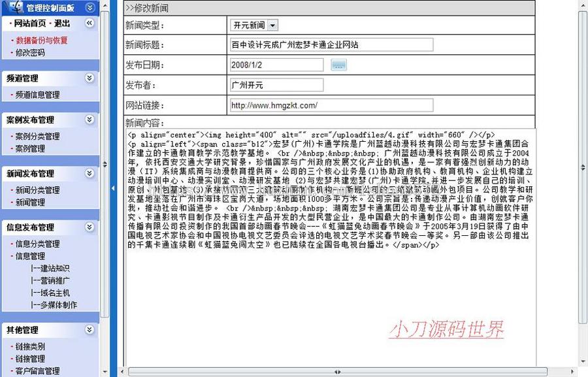Select 营销推广 sub-item
The image size is (588, 377).
coord(55,280)
